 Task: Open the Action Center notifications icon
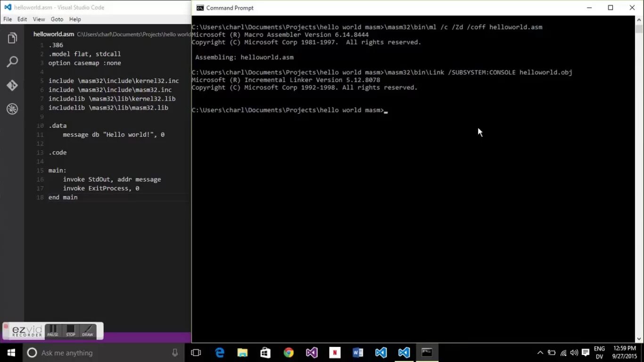(586, 353)
